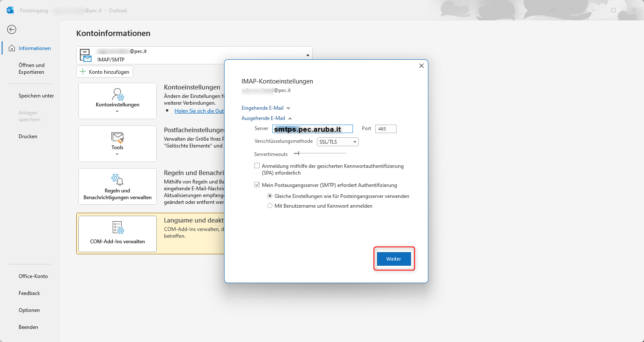
Task: Adjust the Servertimeouts slider
Action: click(298, 153)
